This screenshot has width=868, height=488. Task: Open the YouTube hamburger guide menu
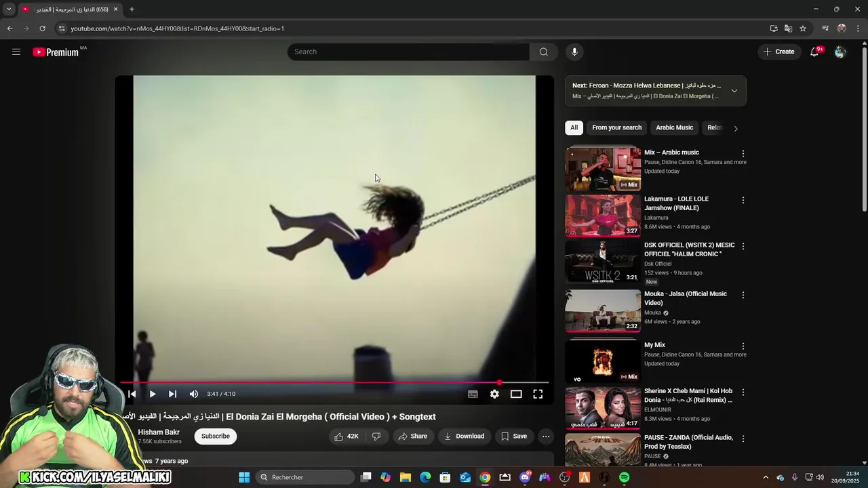point(16,52)
